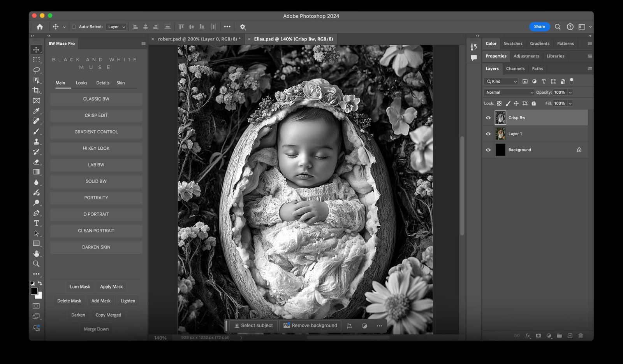The width and height of the screenshot is (623, 364).
Task: Select the Eyedropper tool
Action: coord(36,111)
